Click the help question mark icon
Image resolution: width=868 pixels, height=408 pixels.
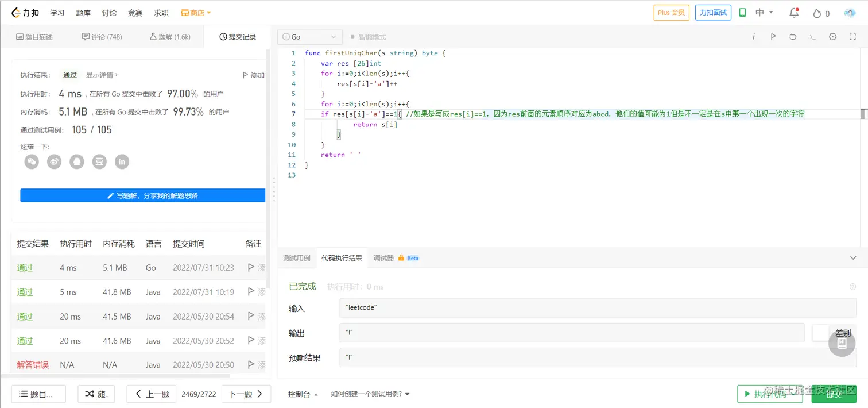point(852,287)
